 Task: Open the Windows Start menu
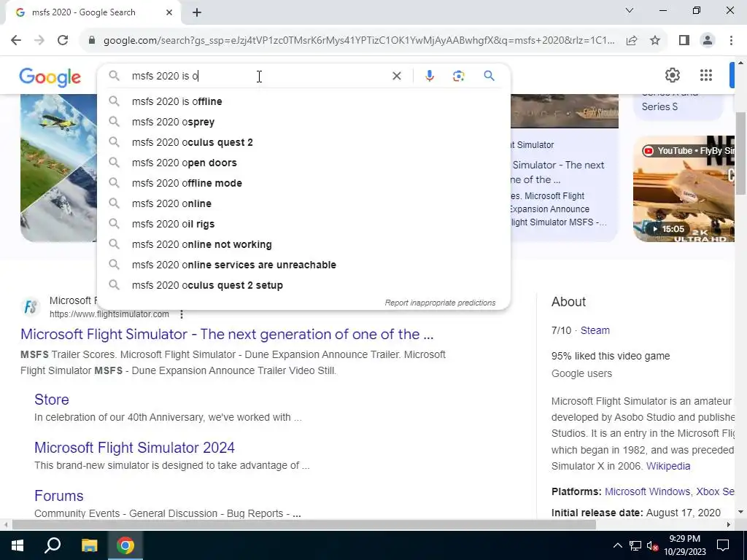pos(17,545)
